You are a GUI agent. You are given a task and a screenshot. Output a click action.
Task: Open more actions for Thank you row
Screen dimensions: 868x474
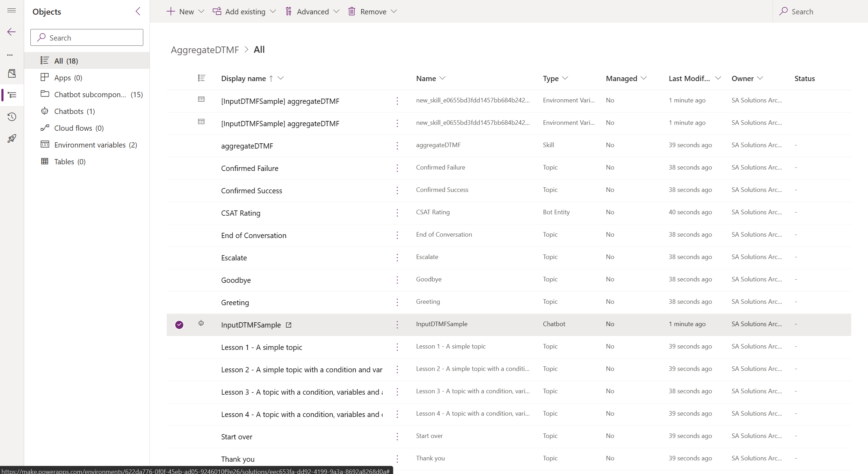397,459
